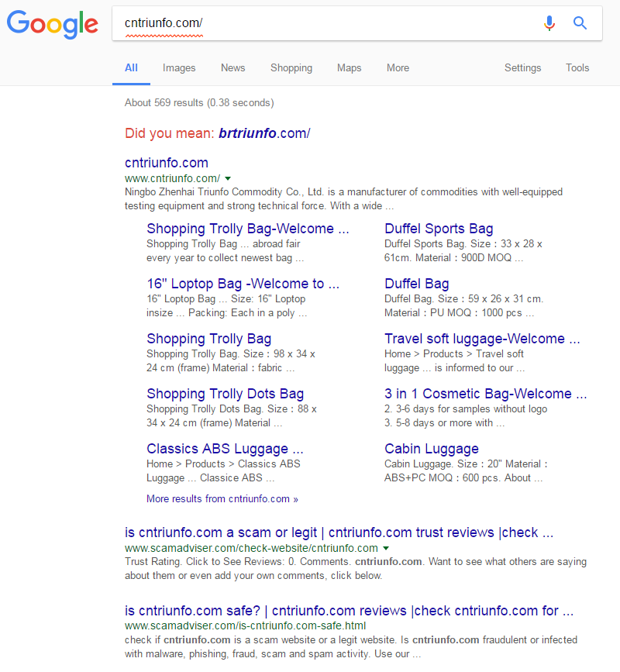
Task: Click the 'Ningbo Zhenhai Triunfo Commodity Co.' snippet
Action: click(343, 199)
